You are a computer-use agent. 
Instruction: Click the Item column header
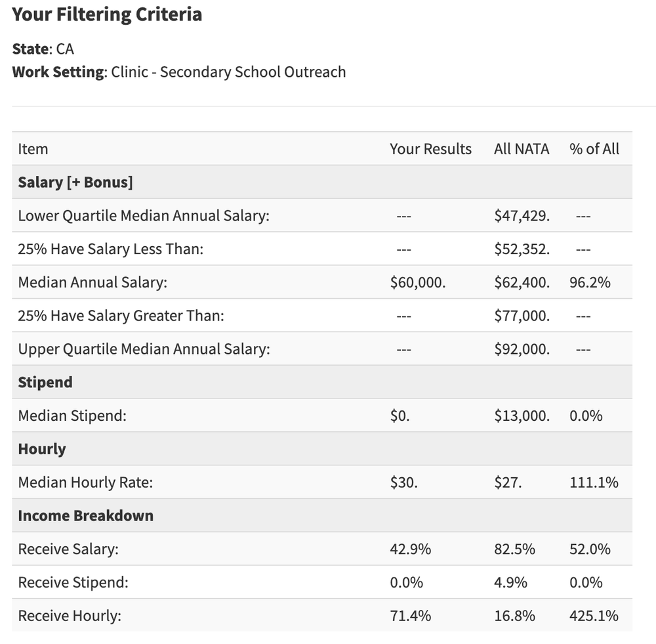click(x=33, y=149)
